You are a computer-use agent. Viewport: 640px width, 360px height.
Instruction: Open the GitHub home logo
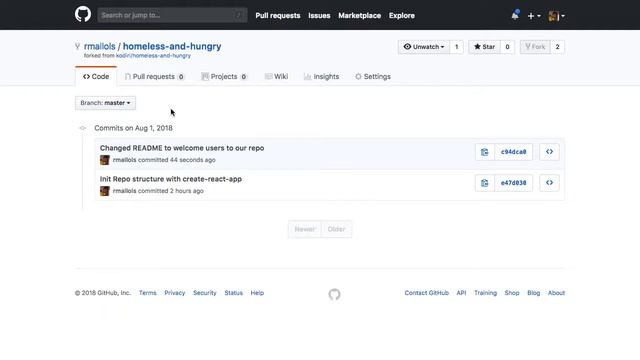(83, 15)
